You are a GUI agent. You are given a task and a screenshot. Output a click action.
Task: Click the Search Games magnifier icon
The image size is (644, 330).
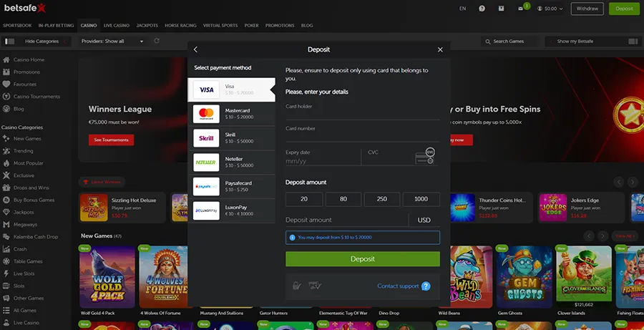(488, 42)
